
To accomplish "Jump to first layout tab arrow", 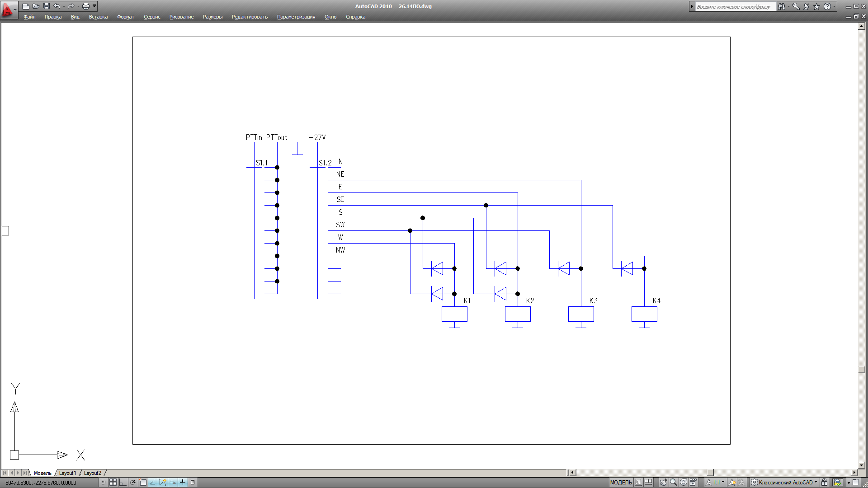I will coord(5,473).
